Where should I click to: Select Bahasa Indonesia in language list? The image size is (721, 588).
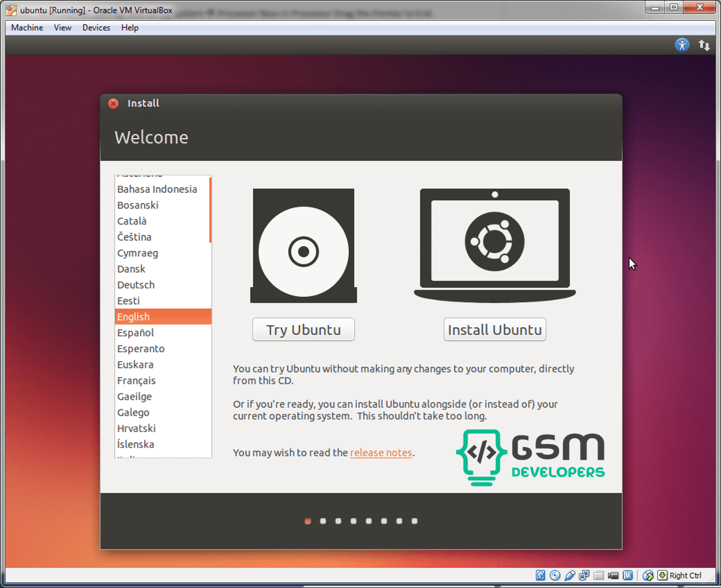pyautogui.click(x=162, y=189)
